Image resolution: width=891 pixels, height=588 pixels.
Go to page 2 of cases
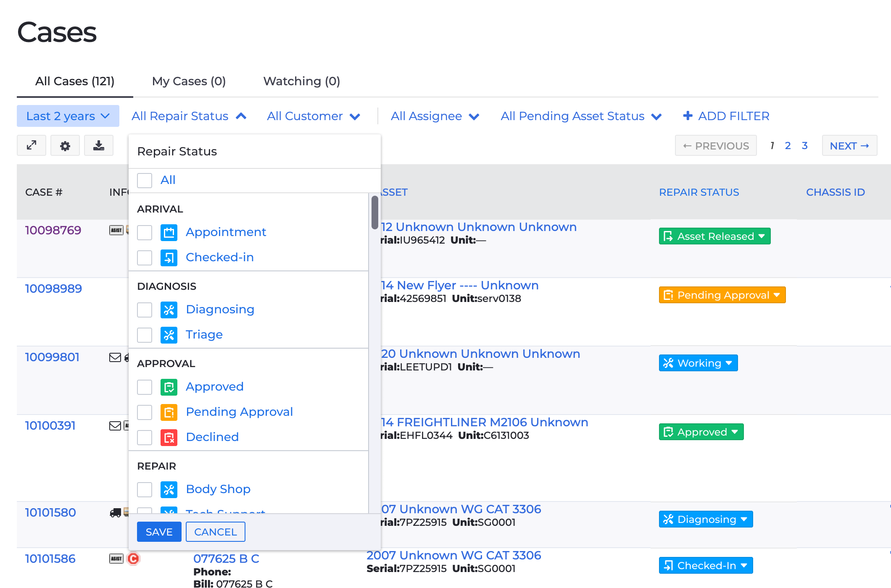coord(788,146)
